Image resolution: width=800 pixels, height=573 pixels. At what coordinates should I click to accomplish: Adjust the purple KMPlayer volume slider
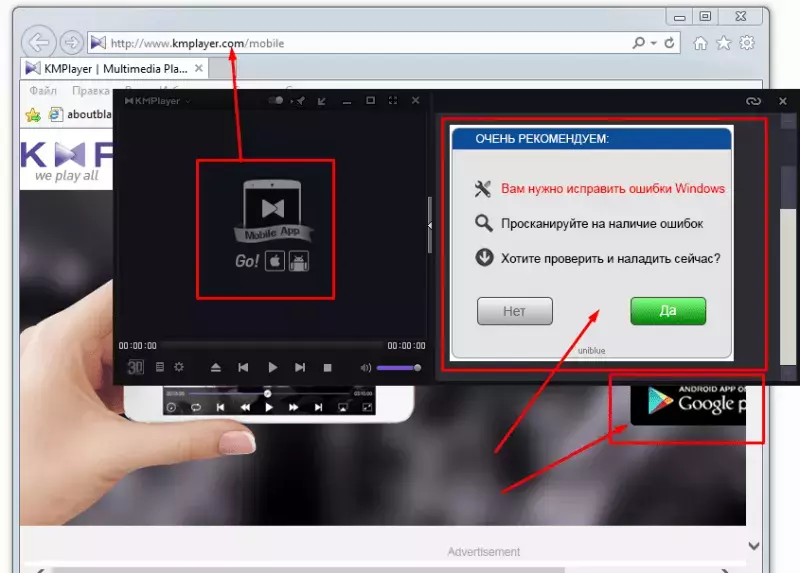pos(398,368)
